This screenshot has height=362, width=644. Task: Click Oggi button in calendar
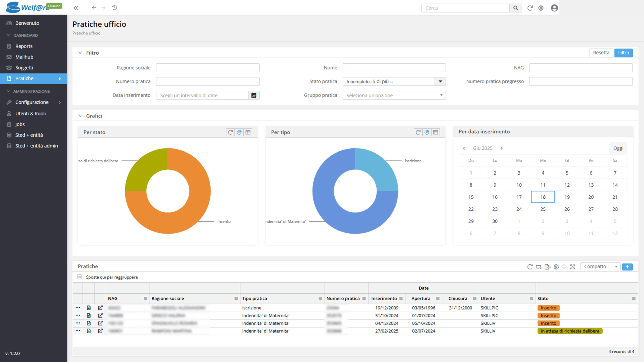[618, 148]
